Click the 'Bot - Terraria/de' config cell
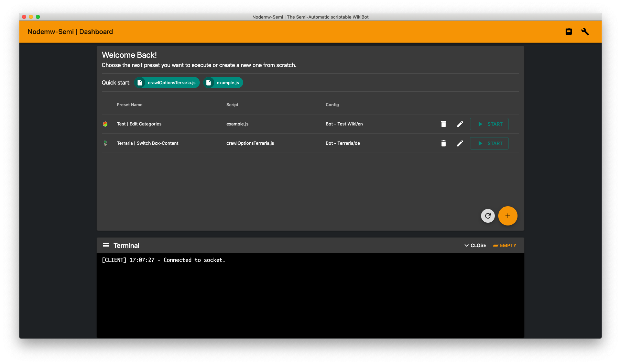This screenshot has width=621, height=364. [x=343, y=143]
